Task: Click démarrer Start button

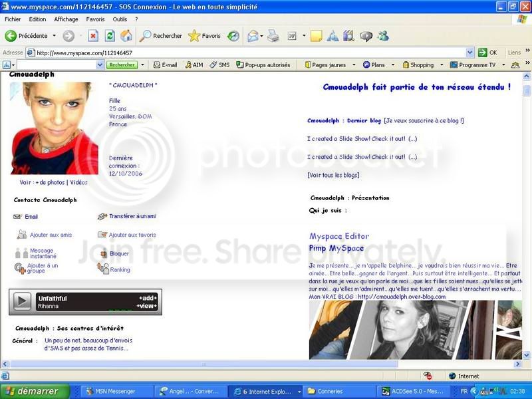Action: click(x=35, y=391)
